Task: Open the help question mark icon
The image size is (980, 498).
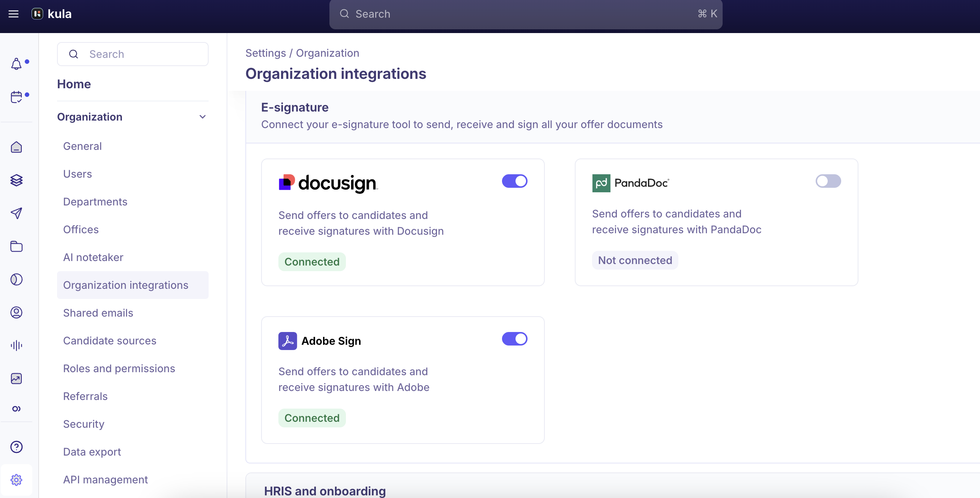Action: (x=17, y=447)
